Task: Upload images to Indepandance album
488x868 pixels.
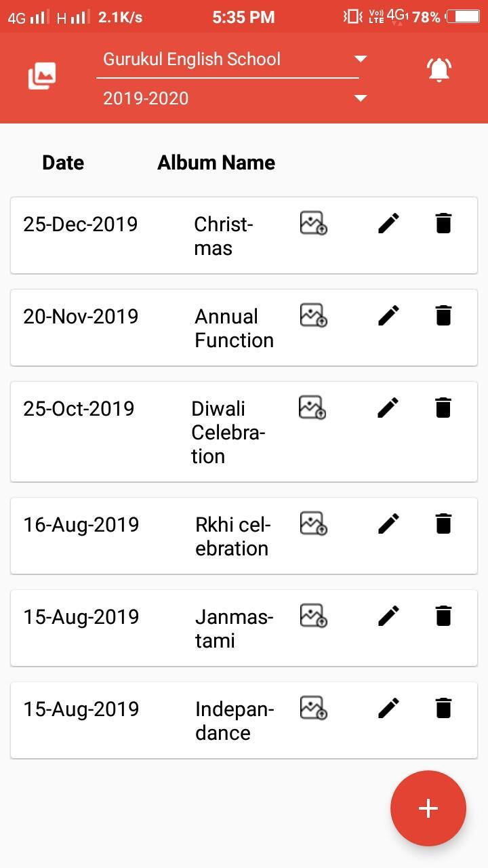Action: click(313, 708)
